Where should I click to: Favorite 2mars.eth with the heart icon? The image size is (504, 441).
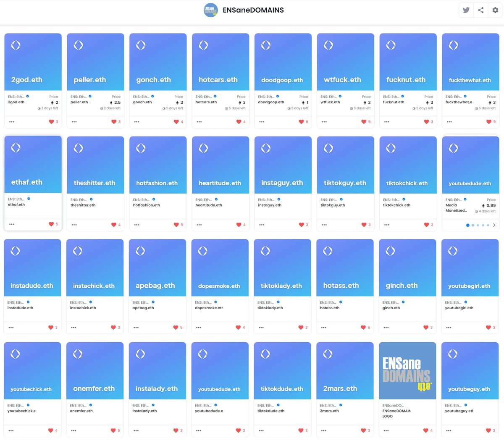(363, 430)
